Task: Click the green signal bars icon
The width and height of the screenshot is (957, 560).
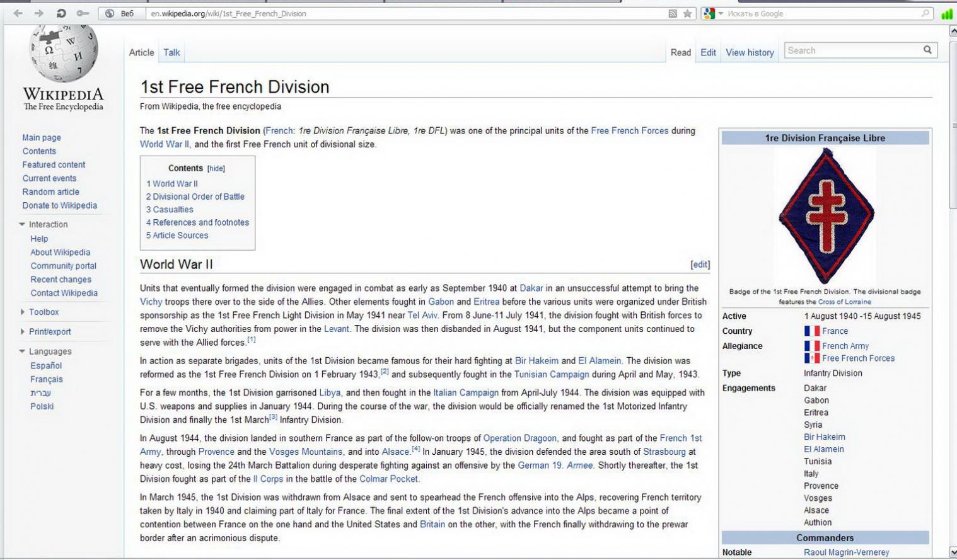Action: tap(947, 13)
